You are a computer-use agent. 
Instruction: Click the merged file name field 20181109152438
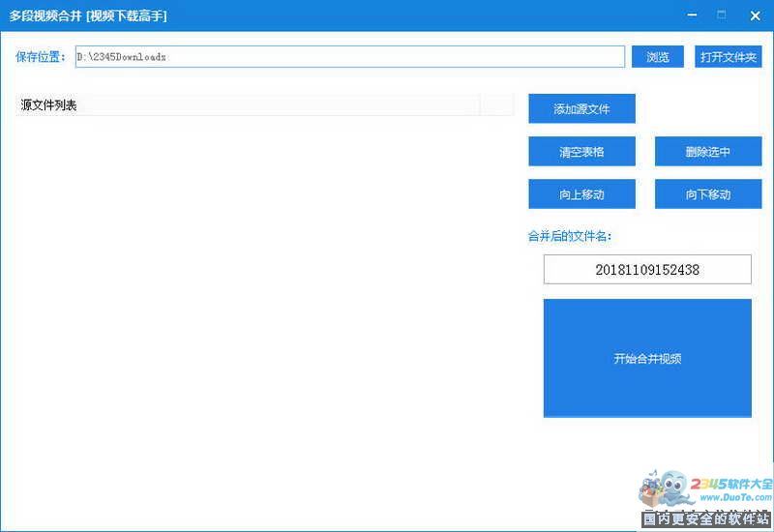(x=647, y=270)
